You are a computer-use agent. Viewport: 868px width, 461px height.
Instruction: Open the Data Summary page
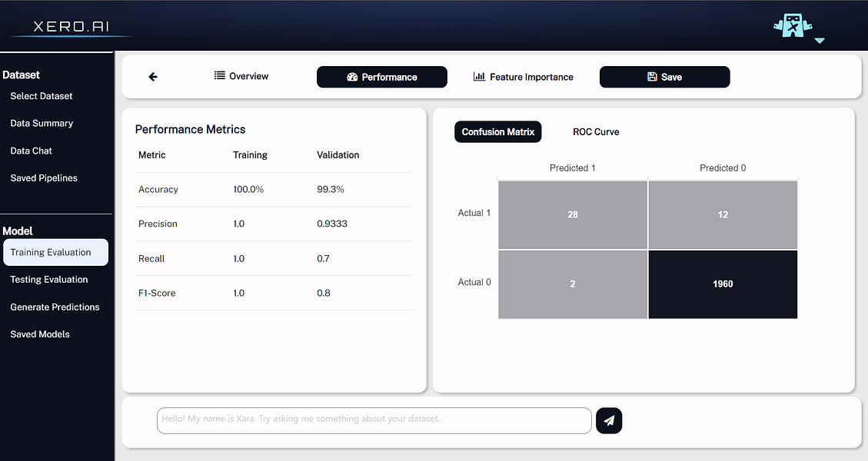41,123
